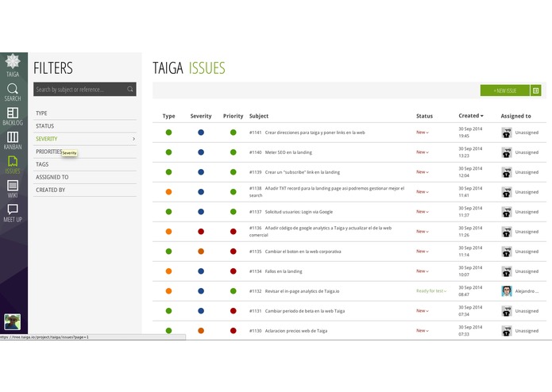Click the magnifier icon in filter search
The height and width of the screenshot is (392, 552).
(x=130, y=90)
